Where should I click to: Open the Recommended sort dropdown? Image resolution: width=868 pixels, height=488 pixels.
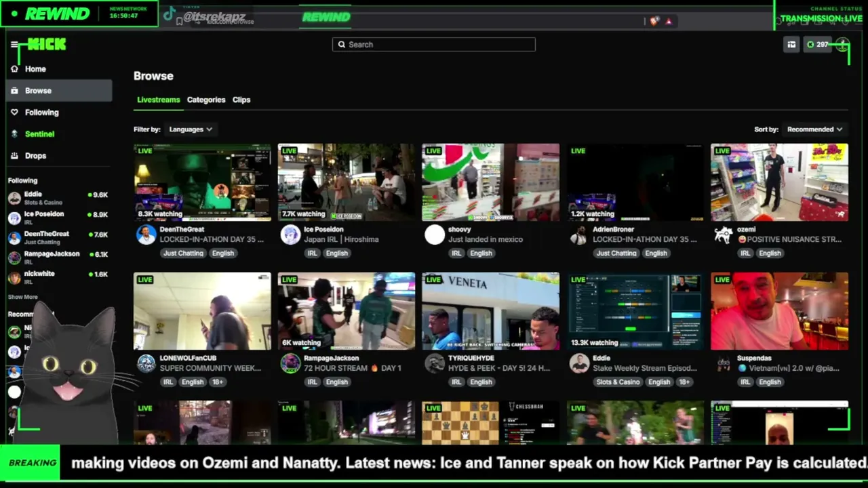(x=814, y=129)
